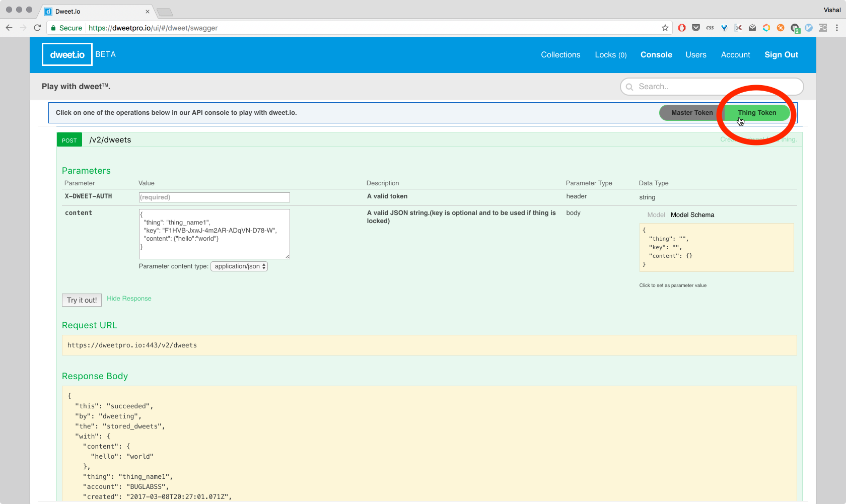Reload the page with the refresh icon
Image resolution: width=846 pixels, height=504 pixels.
click(37, 28)
